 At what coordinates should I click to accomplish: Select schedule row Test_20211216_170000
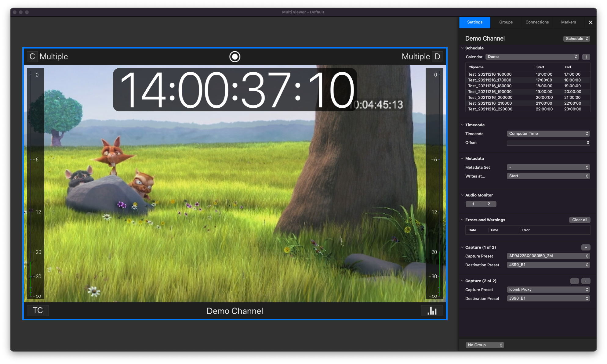(x=528, y=80)
